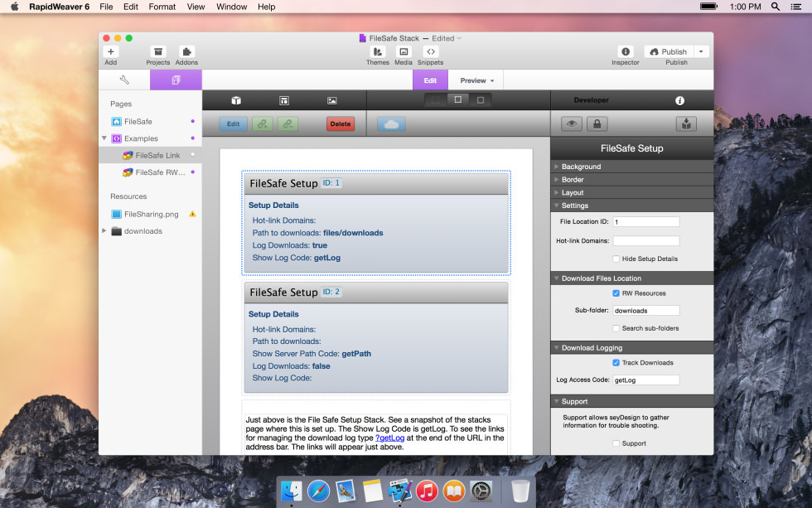Click the blue Edit button
Viewport: 812px width, 508px height.
233,123
